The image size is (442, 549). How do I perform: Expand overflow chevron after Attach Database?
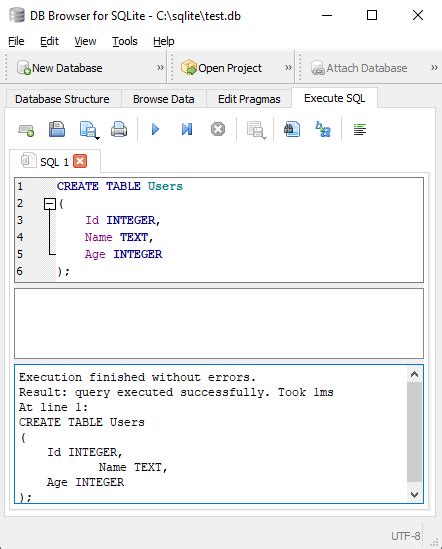point(434,67)
